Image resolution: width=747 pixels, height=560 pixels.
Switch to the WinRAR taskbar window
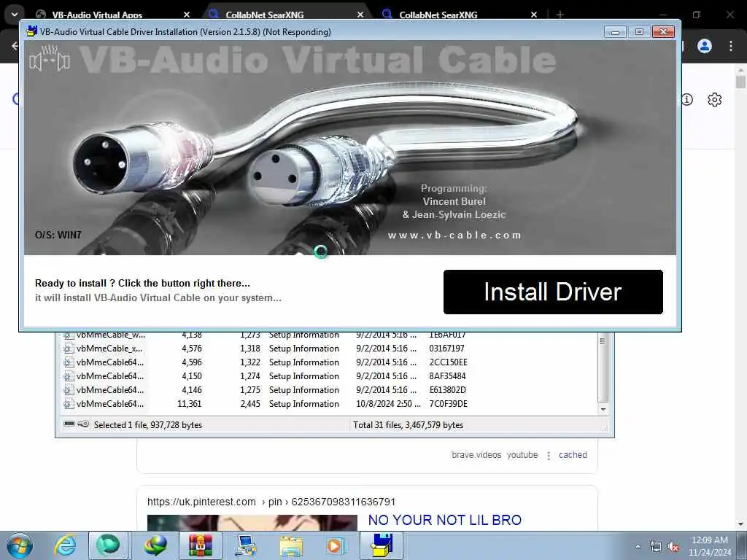point(200,545)
